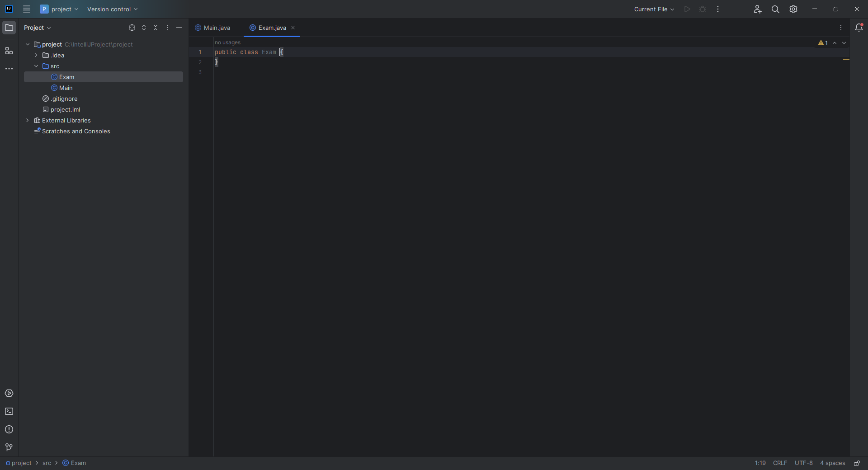
Task: Go to next highlighted problem
Action: tap(844, 43)
